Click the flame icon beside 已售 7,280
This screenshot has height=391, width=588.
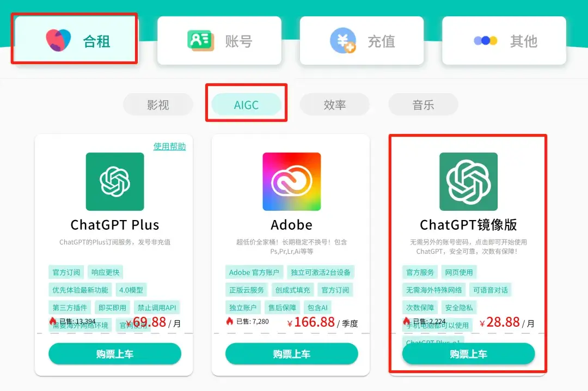pos(230,321)
